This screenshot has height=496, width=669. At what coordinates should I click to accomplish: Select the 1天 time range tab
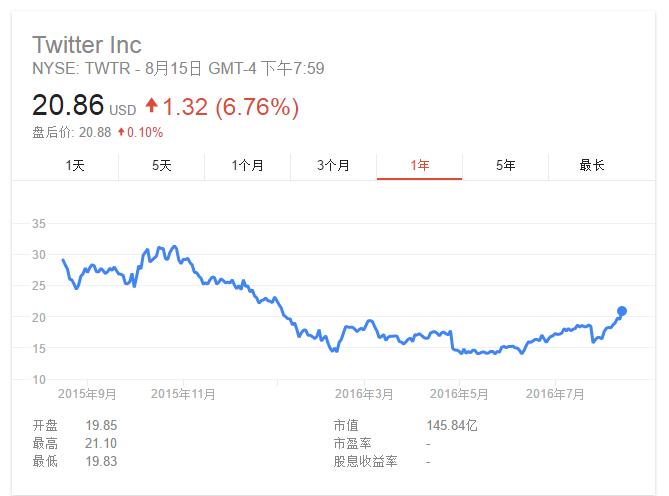75,165
